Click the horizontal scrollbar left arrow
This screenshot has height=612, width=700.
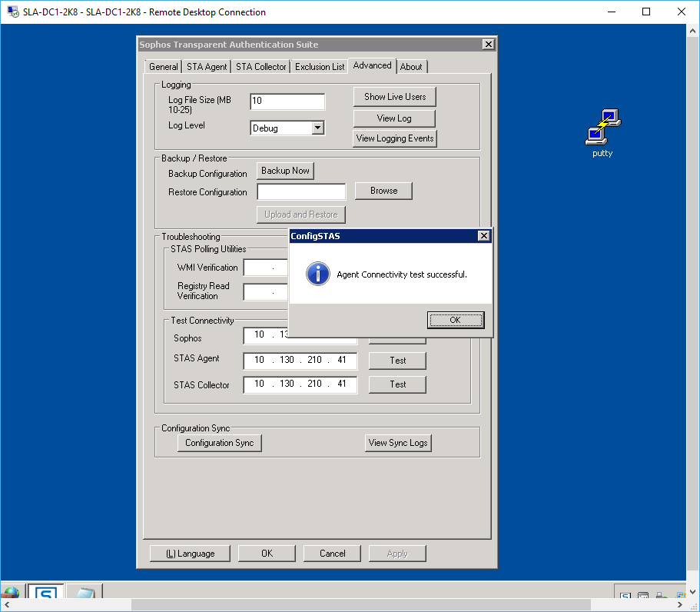[7, 605]
